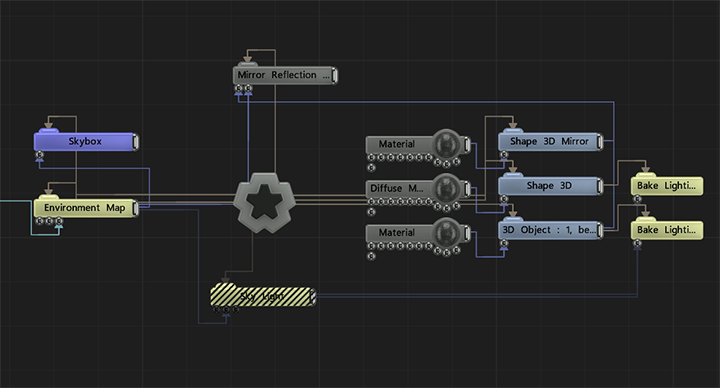Select the Shape 3D node
Viewport: 720px width, 388px height.
tap(550, 186)
